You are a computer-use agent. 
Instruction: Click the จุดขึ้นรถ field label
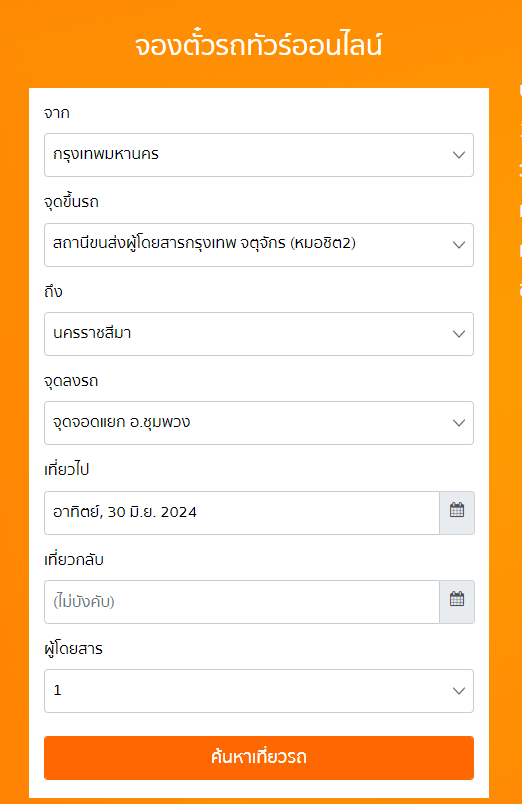pos(71,202)
